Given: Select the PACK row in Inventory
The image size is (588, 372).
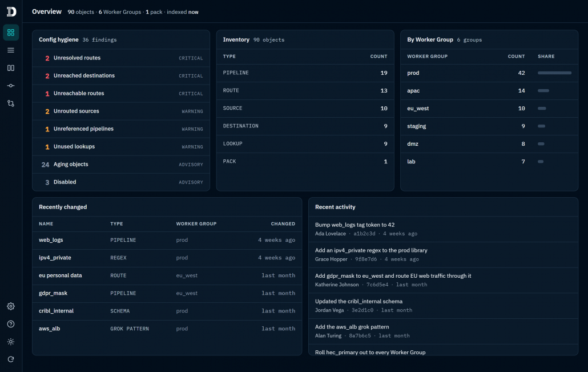Looking at the screenshot, I should point(305,161).
